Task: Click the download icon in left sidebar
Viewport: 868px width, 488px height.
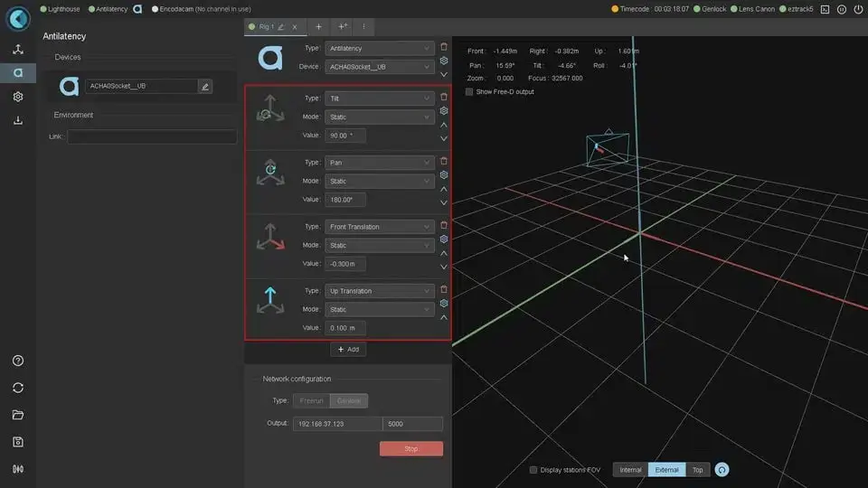Action: pos(17,120)
